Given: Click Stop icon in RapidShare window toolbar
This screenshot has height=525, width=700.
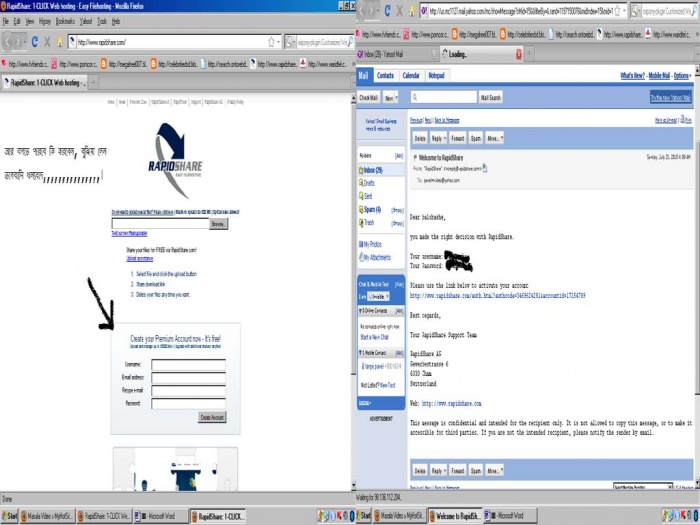Looking at the screenshot, I should pyautogui.click(x=47, y=42).
